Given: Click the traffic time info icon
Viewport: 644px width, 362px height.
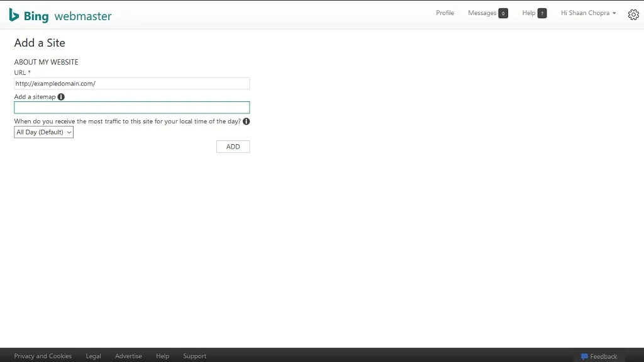Looking at the screenshot, I should click(246, 122).
